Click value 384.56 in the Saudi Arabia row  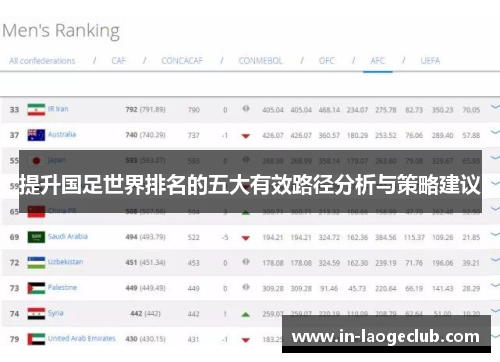[x=386, y=237]
